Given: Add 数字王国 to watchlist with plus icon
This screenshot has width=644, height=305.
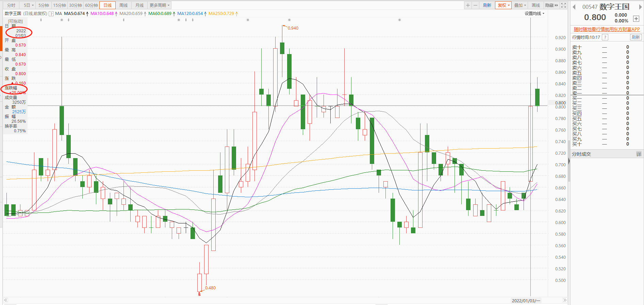Looking at the screenshot, I should point(636,19).
